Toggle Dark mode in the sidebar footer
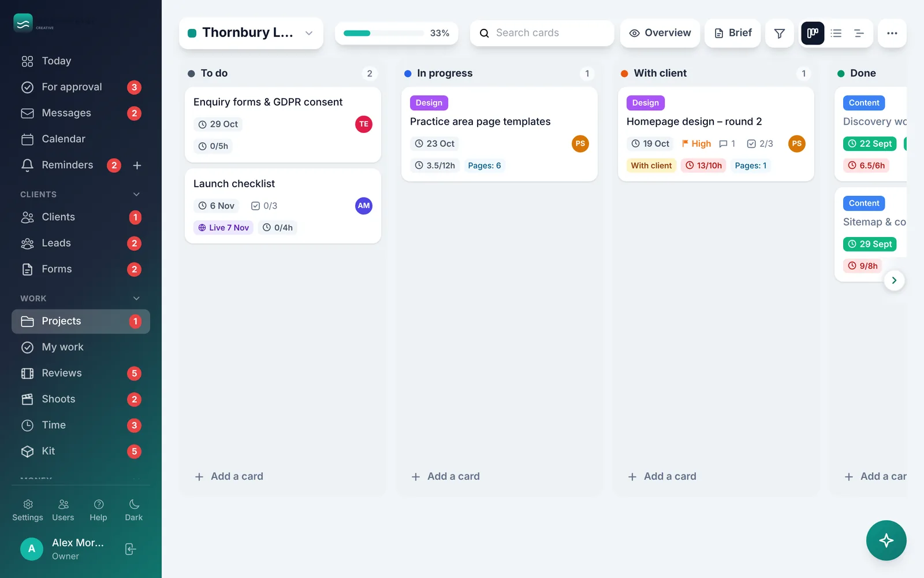The image size is (924, 578). pyautogui.click(x=134, y=510)
